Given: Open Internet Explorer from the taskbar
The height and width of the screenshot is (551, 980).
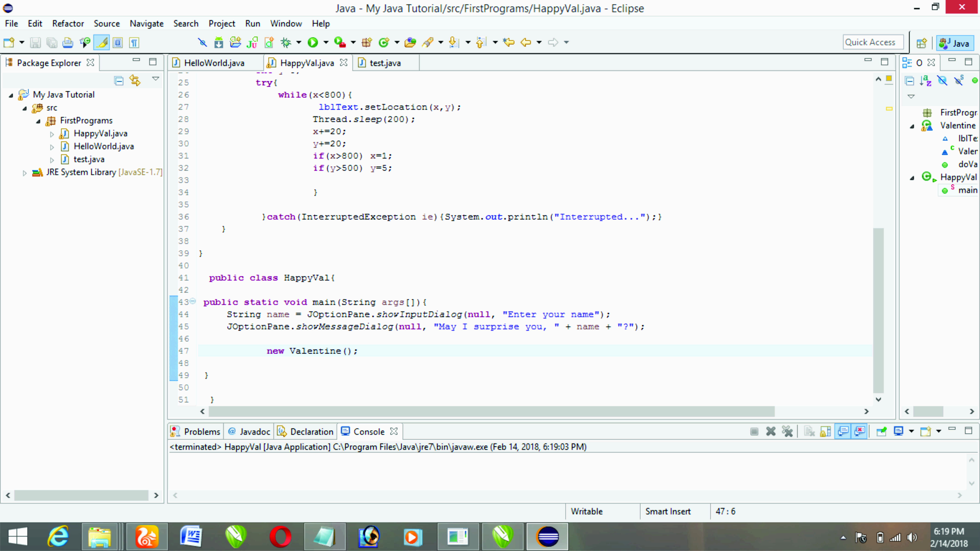Looking at the screenshot, I should tap(58, 537).
